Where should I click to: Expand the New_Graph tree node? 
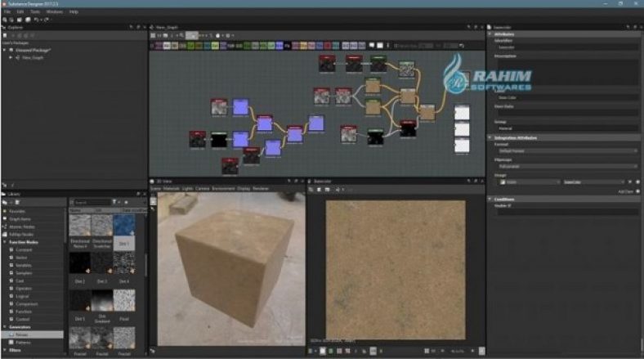[x=11, y=57]
